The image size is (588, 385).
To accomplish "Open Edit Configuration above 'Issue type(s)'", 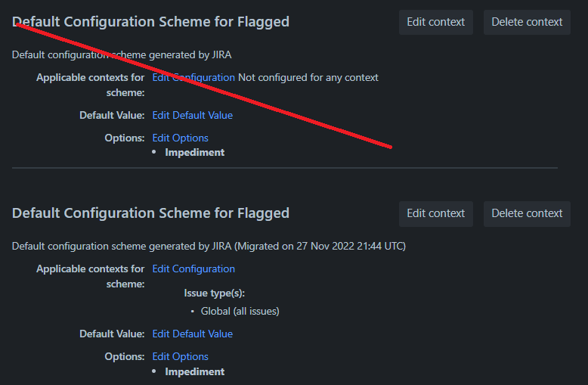I will coord(193,269).
